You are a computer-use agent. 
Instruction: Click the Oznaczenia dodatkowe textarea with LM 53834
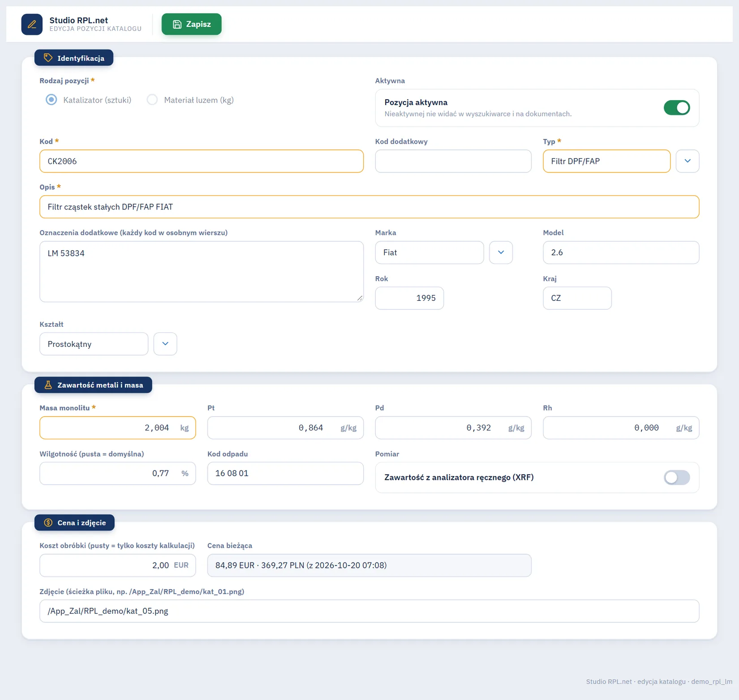tap(202, 272)
